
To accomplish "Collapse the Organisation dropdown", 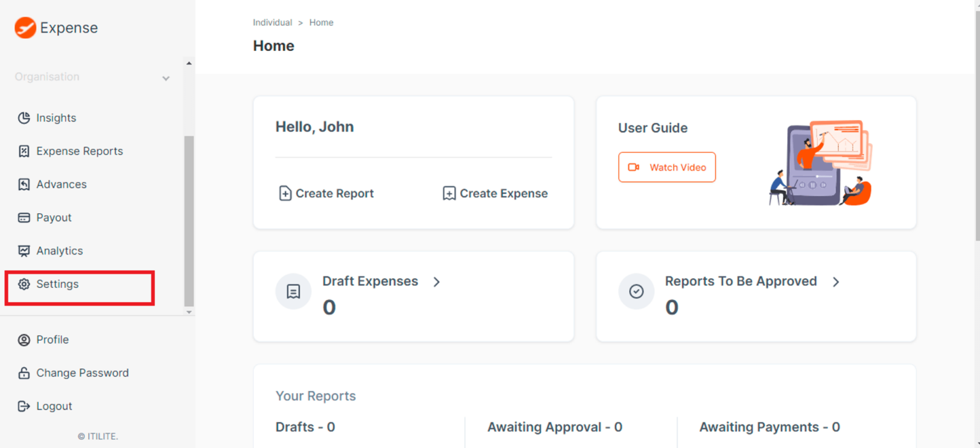I will point(165,77).
